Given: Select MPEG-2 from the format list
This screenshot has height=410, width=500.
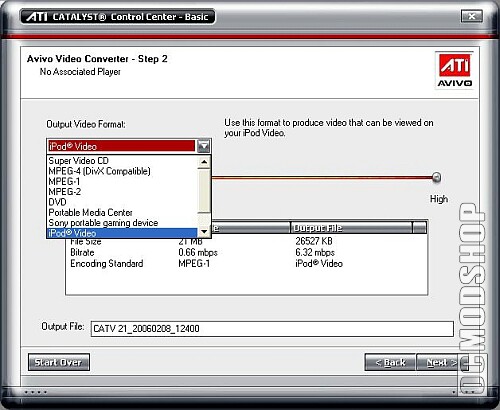Looking at the screenshot, I should click(122, 192).
